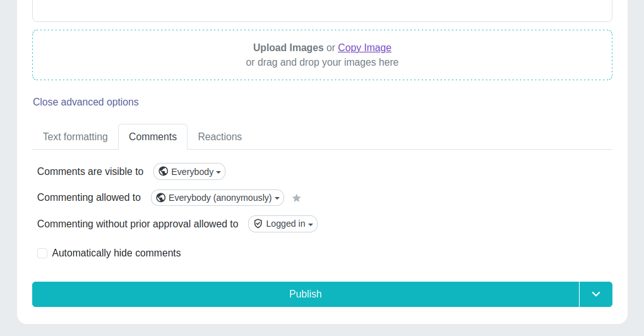Enable the Automatically hide comments checkbox
This screenshot has width=644, height=336.
(42, 253)
